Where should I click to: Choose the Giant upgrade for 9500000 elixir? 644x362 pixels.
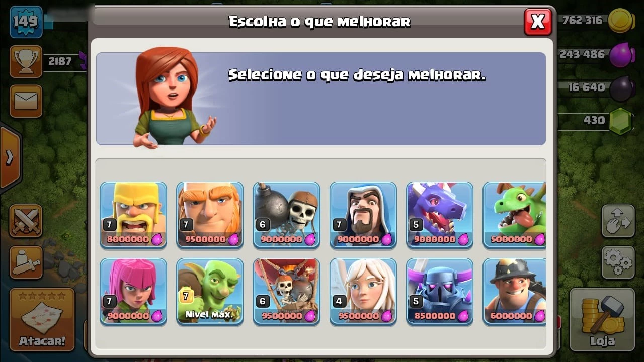coord(210,215)
